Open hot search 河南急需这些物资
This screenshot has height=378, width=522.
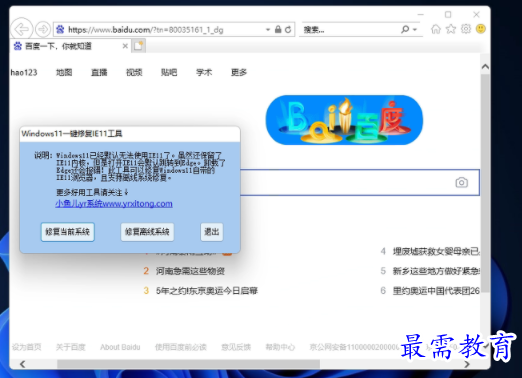pos(190,271)
